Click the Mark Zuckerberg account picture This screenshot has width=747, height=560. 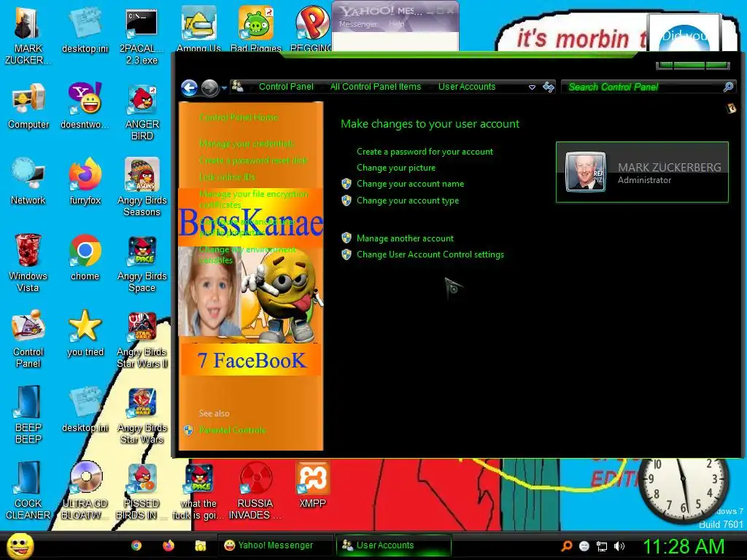586,172
